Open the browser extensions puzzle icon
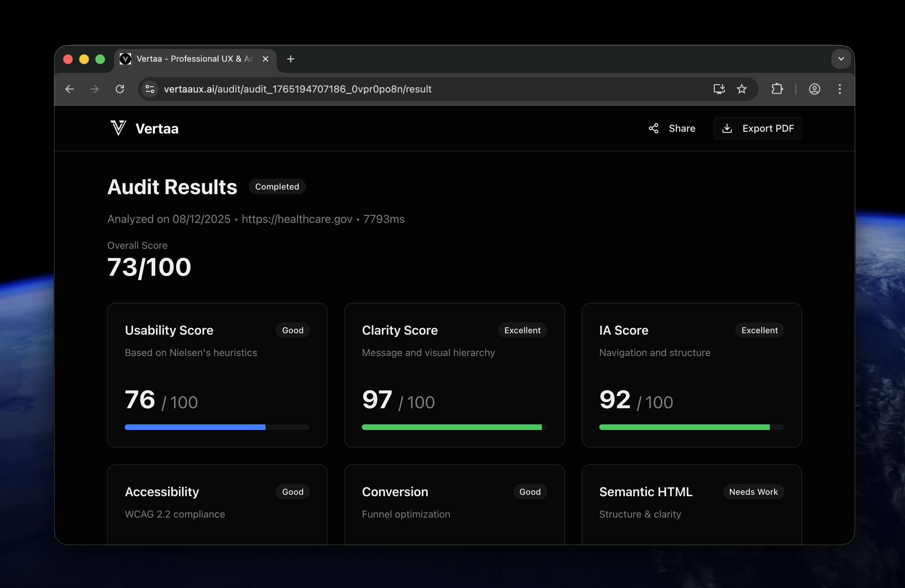 (x=777, y=89)
